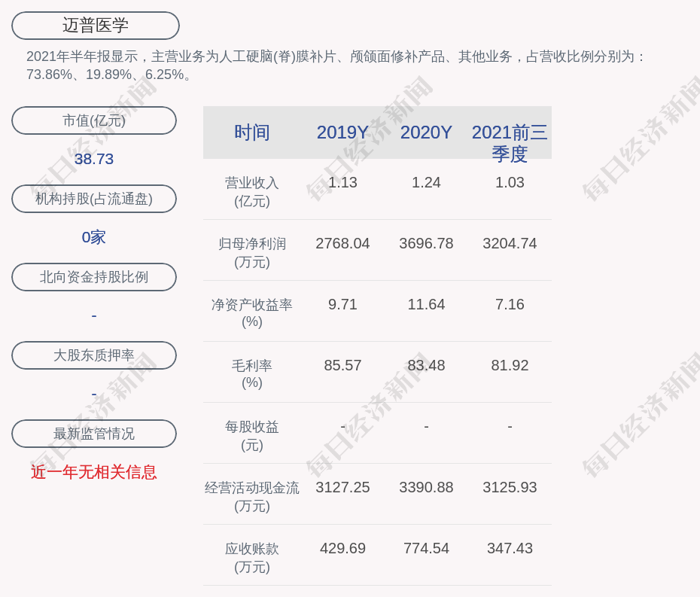Click net profit value 3696.78

426,243
